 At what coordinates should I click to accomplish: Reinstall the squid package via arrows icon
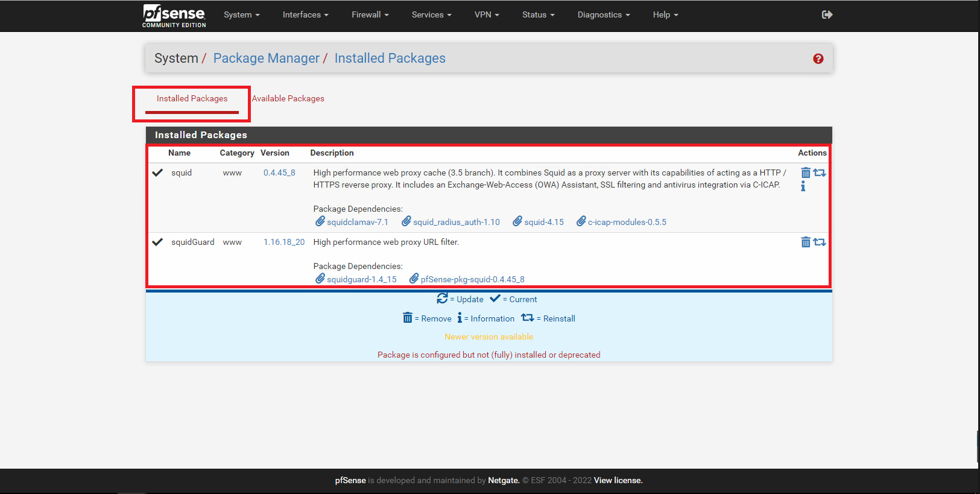819,173
